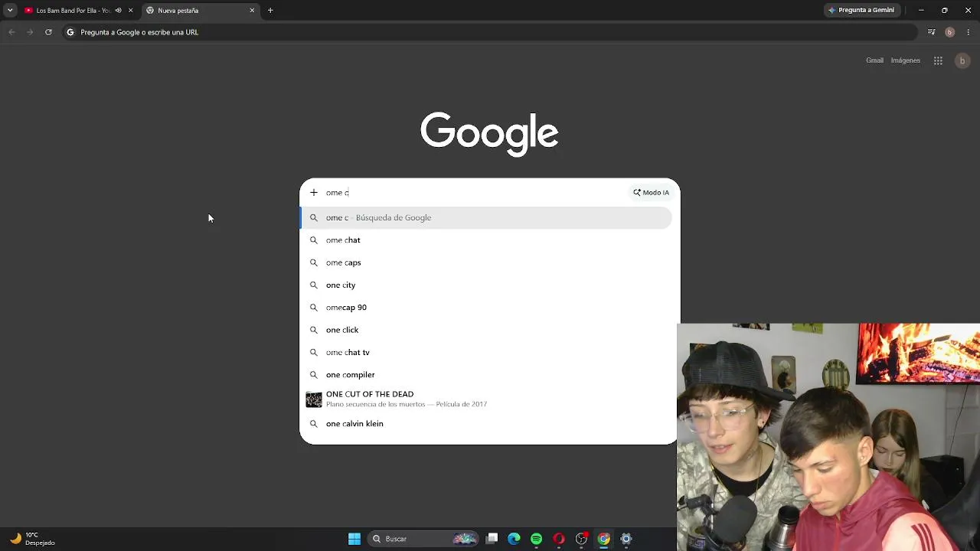Go forward with the browser forward arrow

[x=30, y=32]
